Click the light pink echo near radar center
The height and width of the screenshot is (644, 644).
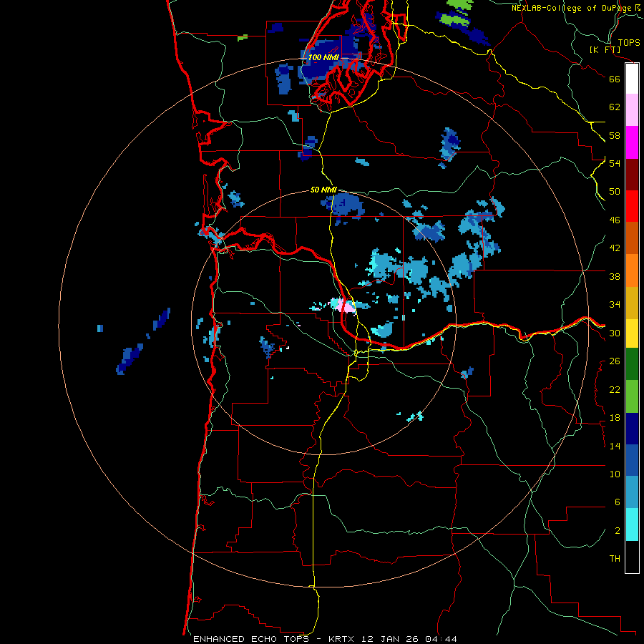pos(344,306)
